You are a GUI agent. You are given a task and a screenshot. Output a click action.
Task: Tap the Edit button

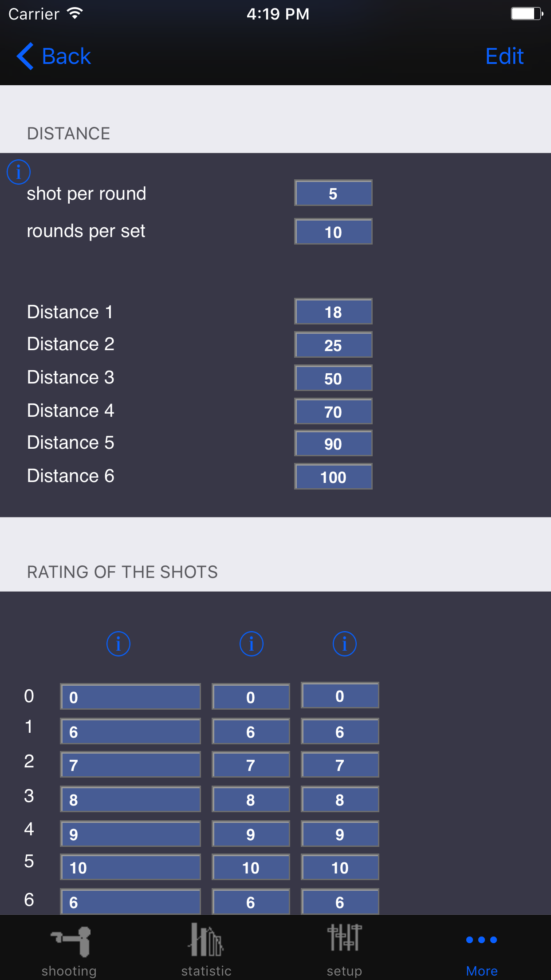(504, 56)
